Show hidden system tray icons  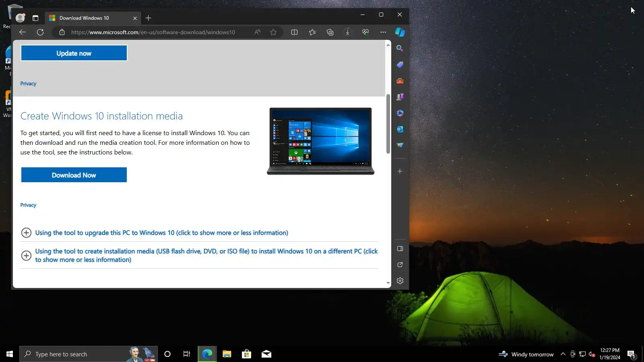coord(563,354)
